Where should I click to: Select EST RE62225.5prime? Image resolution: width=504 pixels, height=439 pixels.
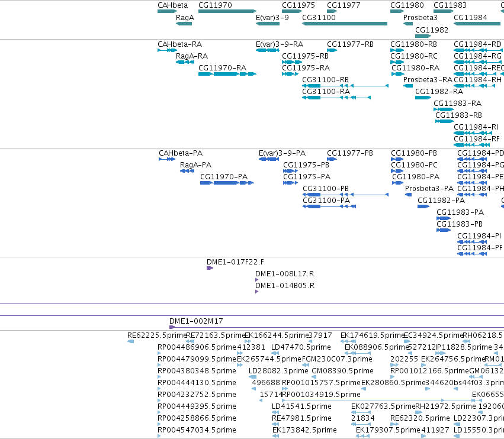(157, 335)
